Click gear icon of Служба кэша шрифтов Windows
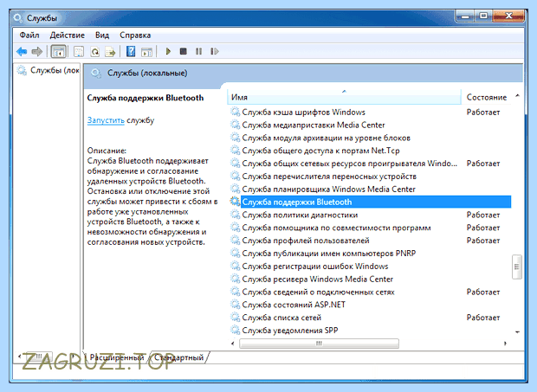The height and width of the screenshot is (392, 537). [x=235, y=112]
